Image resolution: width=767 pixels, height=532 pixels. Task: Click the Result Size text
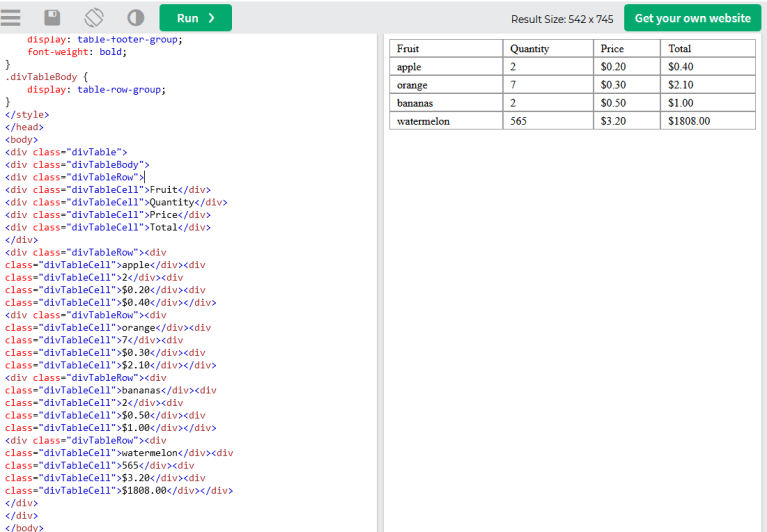(562, 19)
